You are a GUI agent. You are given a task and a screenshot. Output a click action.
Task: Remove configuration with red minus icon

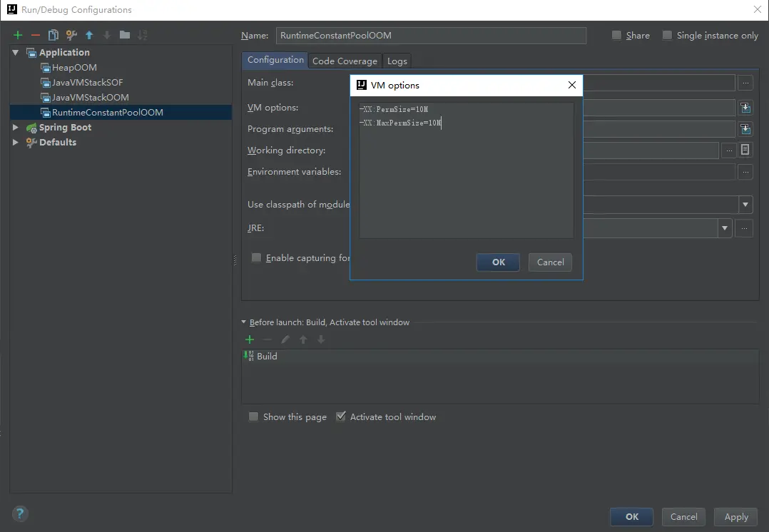(x=36, y=35)
